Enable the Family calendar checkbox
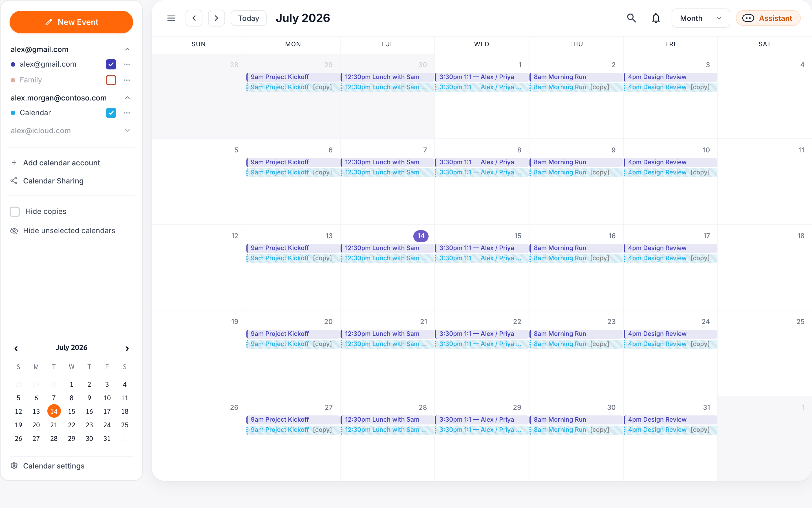Viewport: 812px width, 508px height. pyautogui.click(x=111, y=80)
